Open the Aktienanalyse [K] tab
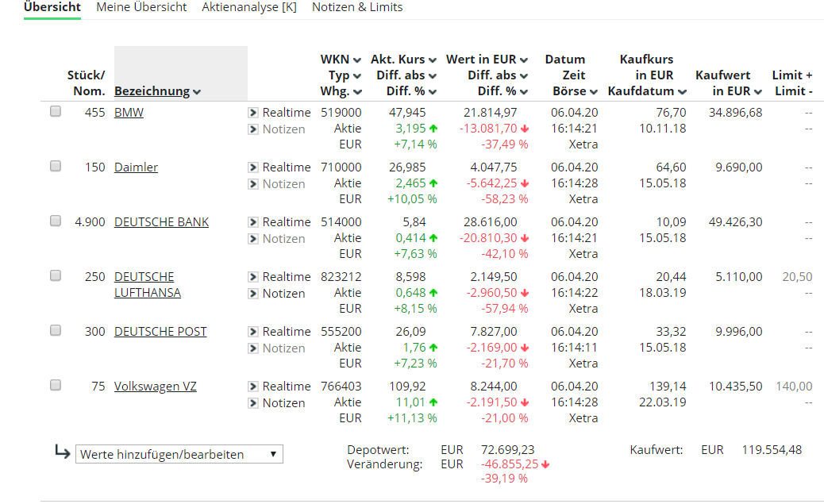 coord(249,7)
